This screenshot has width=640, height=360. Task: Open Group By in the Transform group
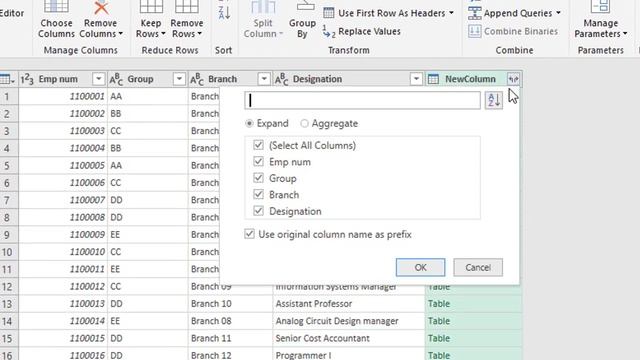coord(302,20)
